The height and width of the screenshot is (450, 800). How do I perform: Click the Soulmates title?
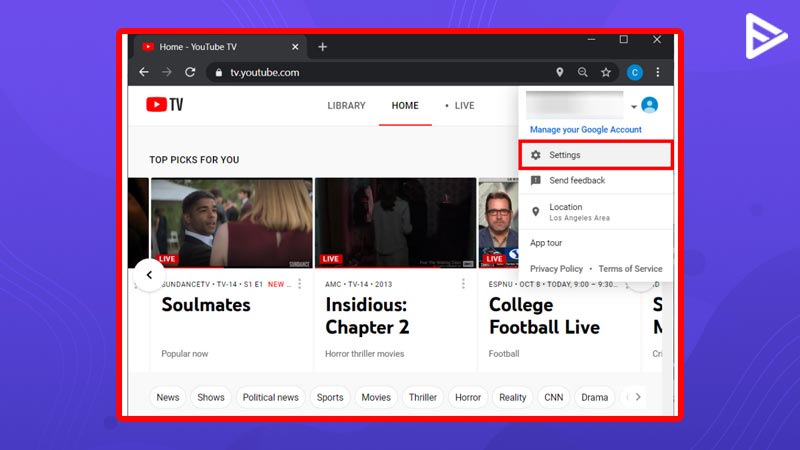click(x=206, y=305)
